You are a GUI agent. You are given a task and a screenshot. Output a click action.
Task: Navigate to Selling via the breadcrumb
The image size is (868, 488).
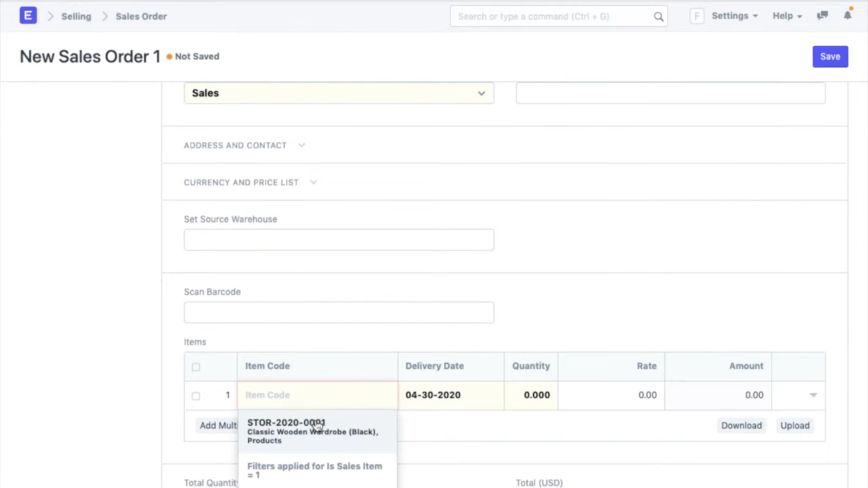coord(76,16)
